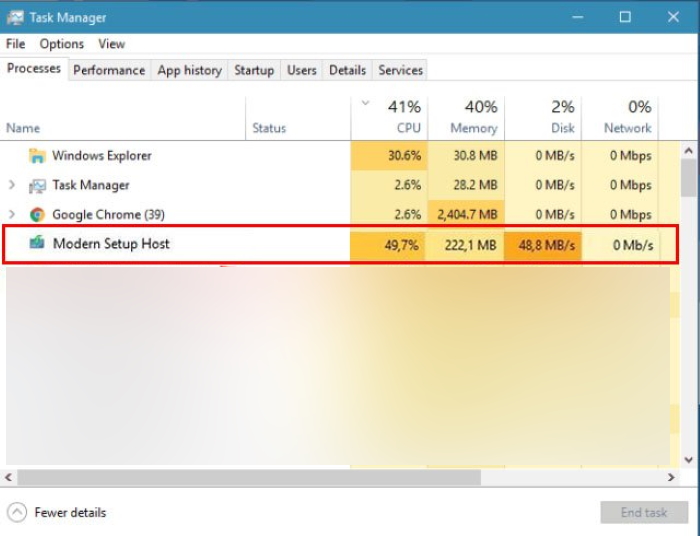The width and height of the screenshot is (700, 536).
Task: Click the vertical scrollbar down arrow
Action: coord(688,459)
